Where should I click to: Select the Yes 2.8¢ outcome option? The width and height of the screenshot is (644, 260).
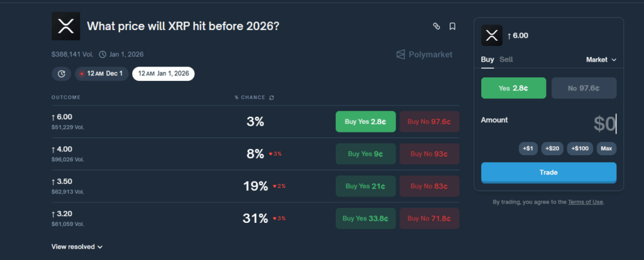513,89
